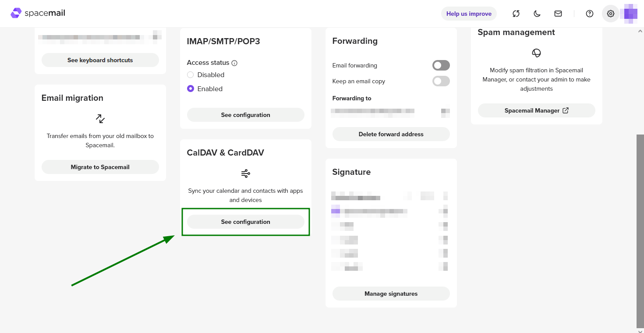This screenshot has height=333, width=644.
Task: Open the settings gear icon
Action: 611,14
